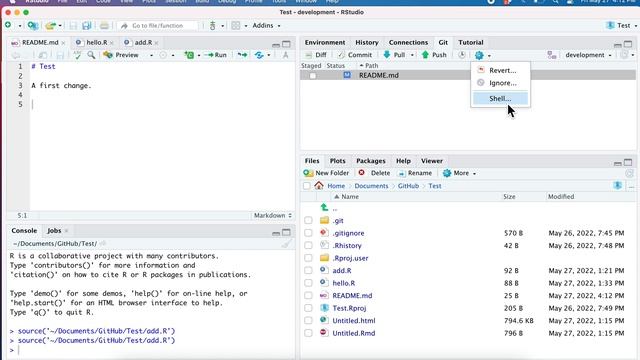
Task: Click the go-up parent directory arrow
Action: [324, 208]
